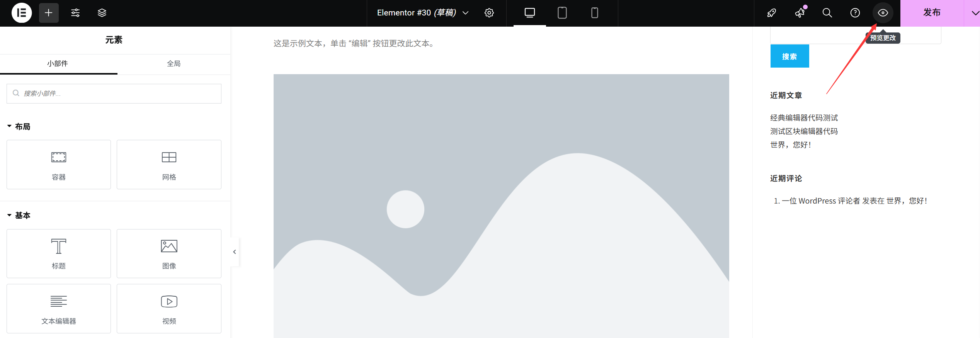980x338 pixels.
Task: Open page settings gear icon
Action: [x=489, y=13]
